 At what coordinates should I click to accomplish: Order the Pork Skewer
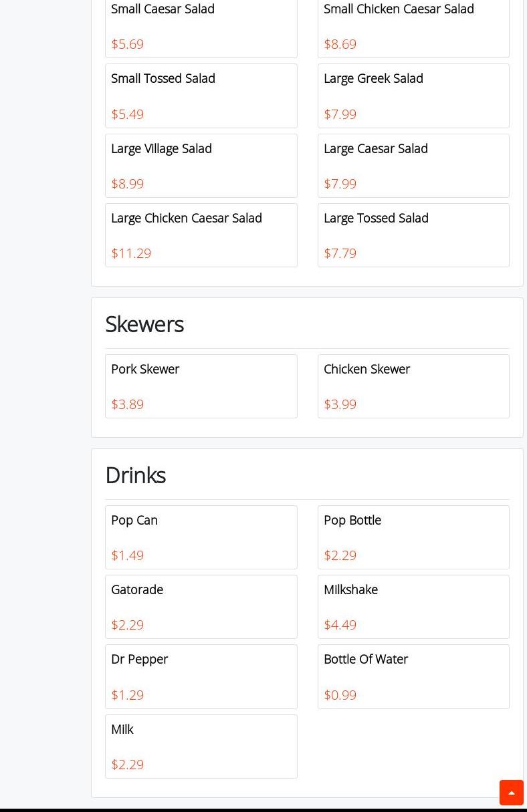pos(201,386)
